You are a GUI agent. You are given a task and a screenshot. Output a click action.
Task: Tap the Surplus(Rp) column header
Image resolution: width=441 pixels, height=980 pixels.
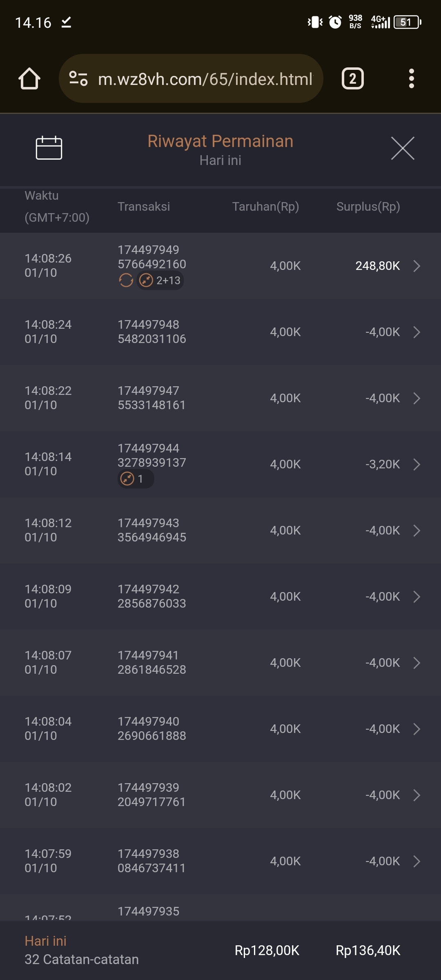368,207
